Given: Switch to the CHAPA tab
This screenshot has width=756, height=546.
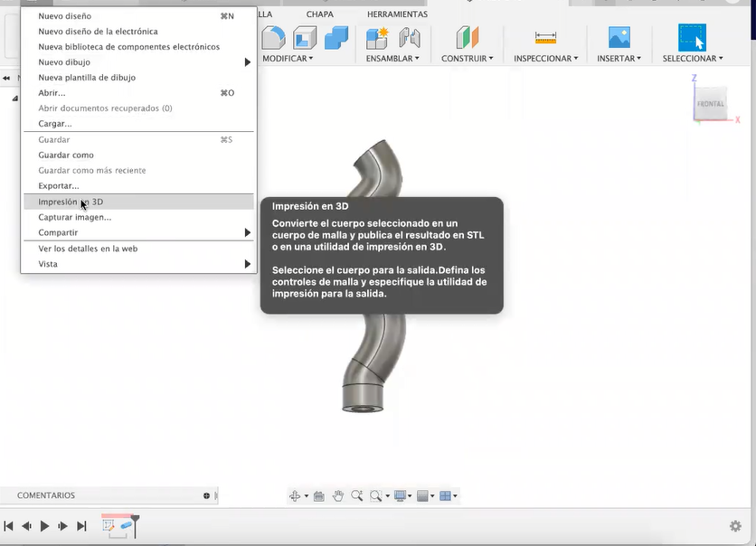Looking at the screenshot, I should coord(319,14).
